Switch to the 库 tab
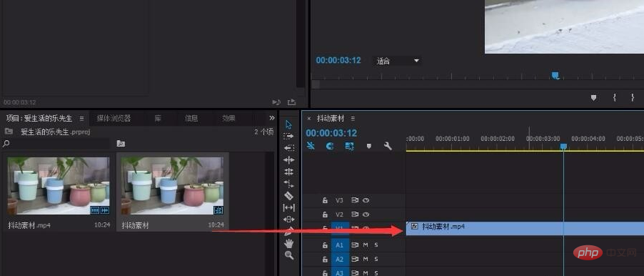The image size is (644, 276). pos(158,119)
